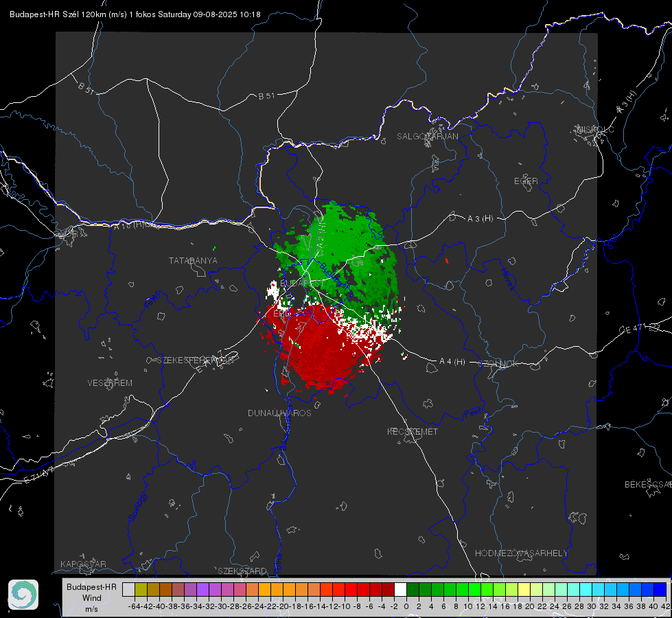Click the light gray first swatch in legend
Viewport: 672px width, 618px height.
click(x=128, y=589)
